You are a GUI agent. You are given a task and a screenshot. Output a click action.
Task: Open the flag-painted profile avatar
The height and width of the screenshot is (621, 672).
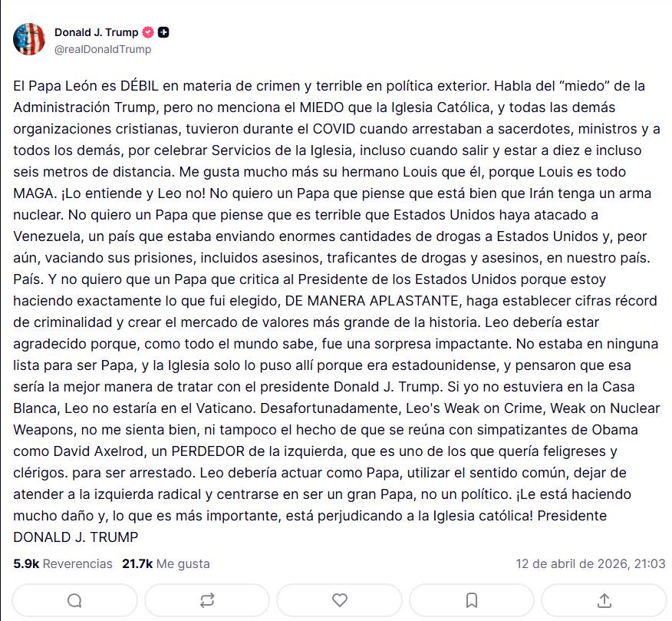click(x=29, y=40)
